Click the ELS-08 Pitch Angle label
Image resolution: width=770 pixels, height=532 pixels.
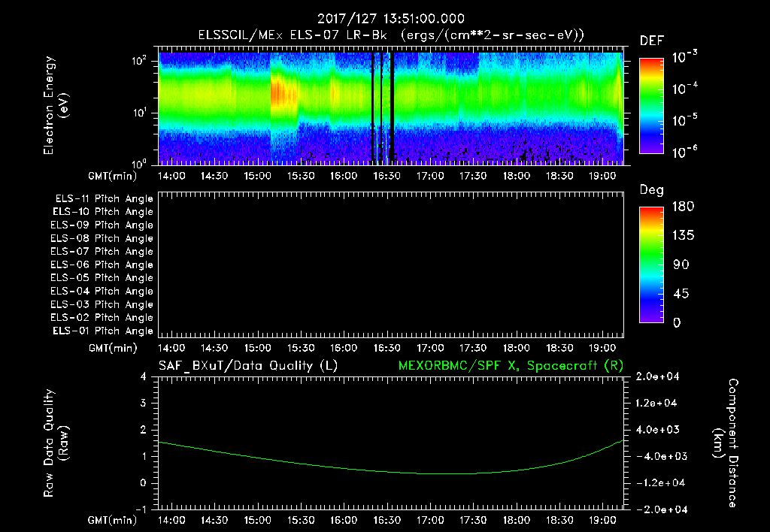coord(102,238)
